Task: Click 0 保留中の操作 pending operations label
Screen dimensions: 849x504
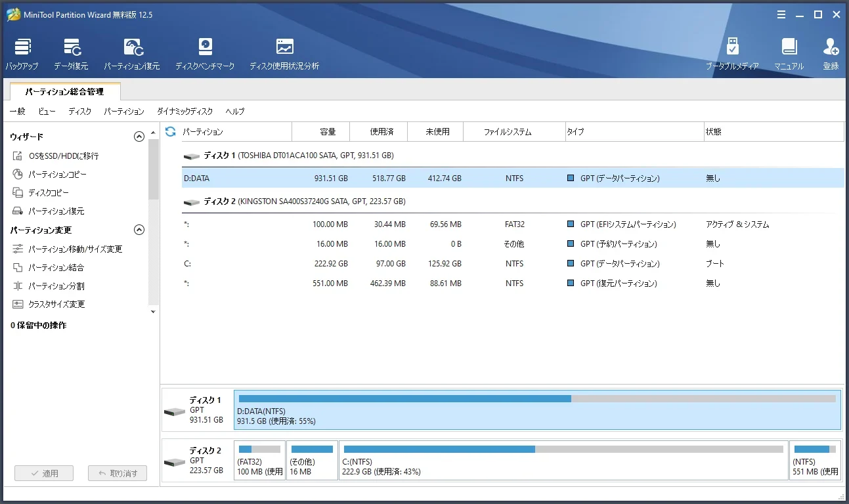Action: pos(39,325)
